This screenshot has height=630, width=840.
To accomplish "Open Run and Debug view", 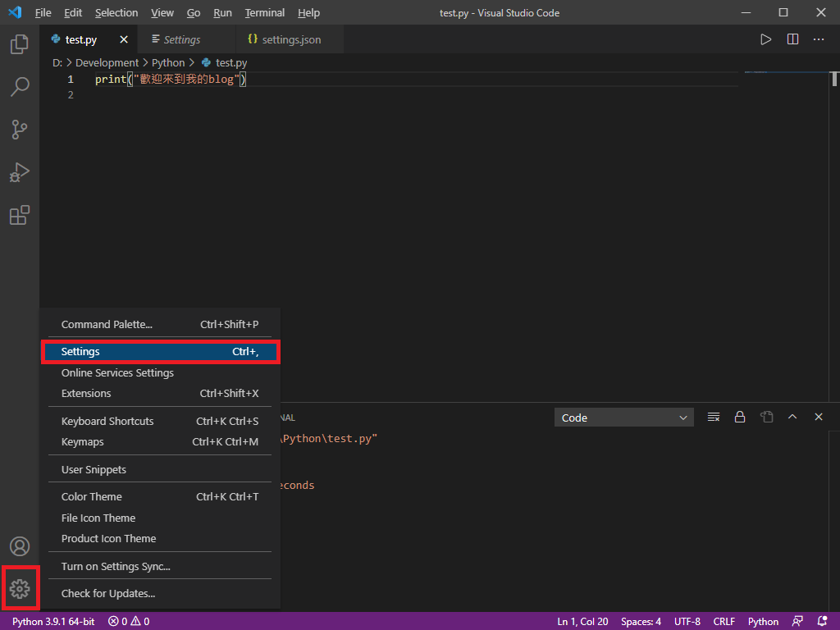I will pyautogui.click(x=20, y=172).
